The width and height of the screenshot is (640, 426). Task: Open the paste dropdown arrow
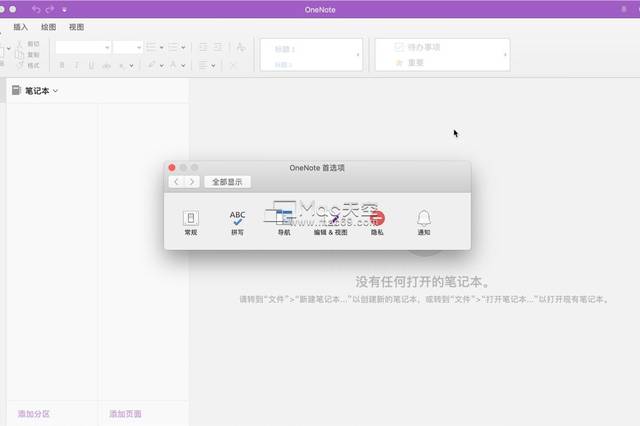tap(9, 49)
